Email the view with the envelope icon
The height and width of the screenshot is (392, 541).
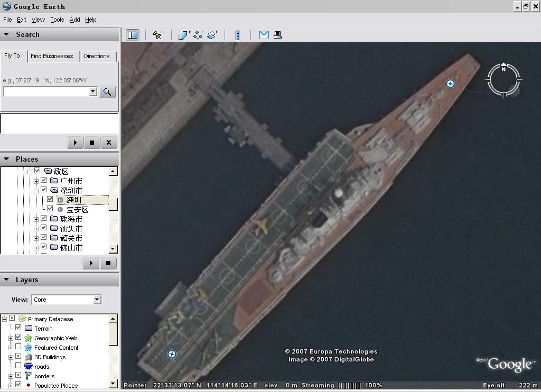(x=264, y=35)
